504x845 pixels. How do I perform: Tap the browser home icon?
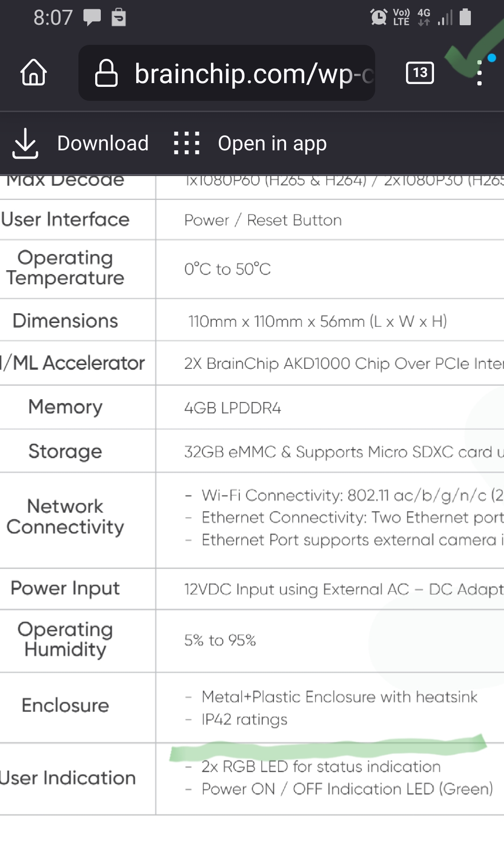point(34,73)
